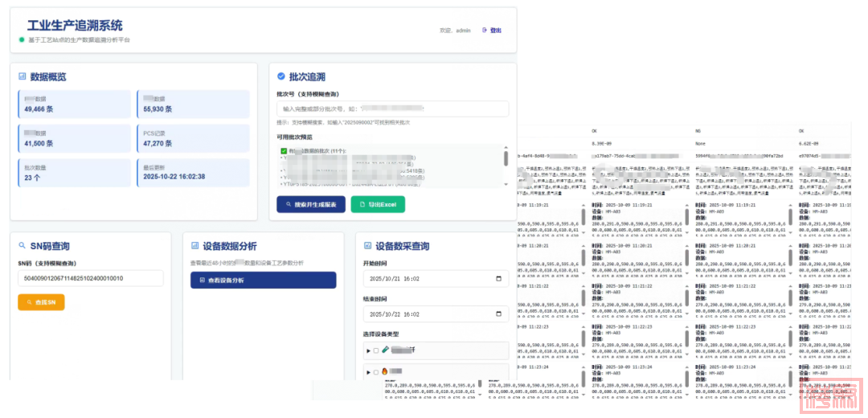
Task: Expand the flame-icon device type arrow
Action: [368, 372]
